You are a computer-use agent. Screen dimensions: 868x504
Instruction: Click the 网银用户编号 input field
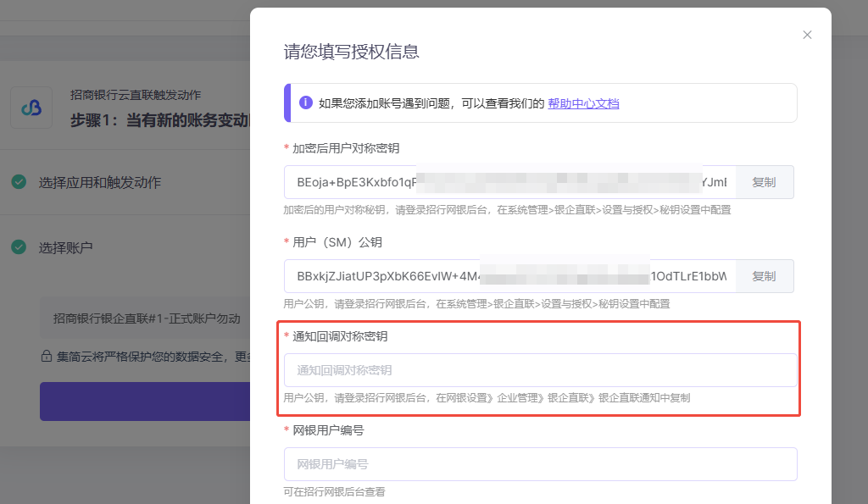pyautogui.click(x=540, y=464)
